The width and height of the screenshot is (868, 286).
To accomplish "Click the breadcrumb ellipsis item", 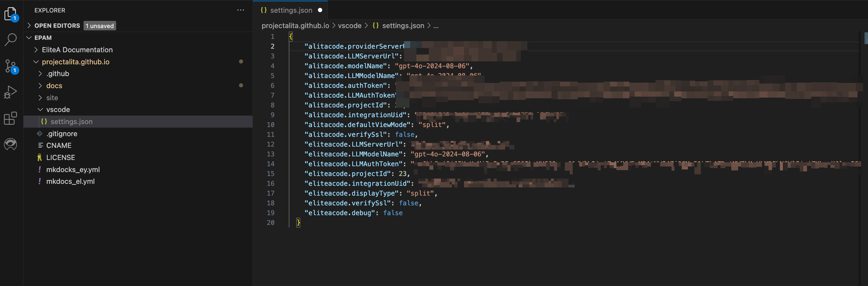I will (x=436, y=26).
